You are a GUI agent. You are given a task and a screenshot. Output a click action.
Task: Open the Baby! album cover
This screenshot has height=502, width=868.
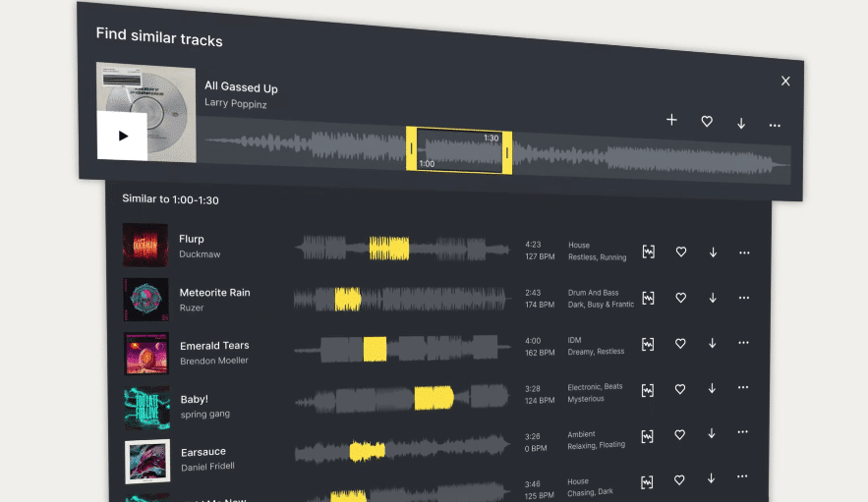pos(147,408)
